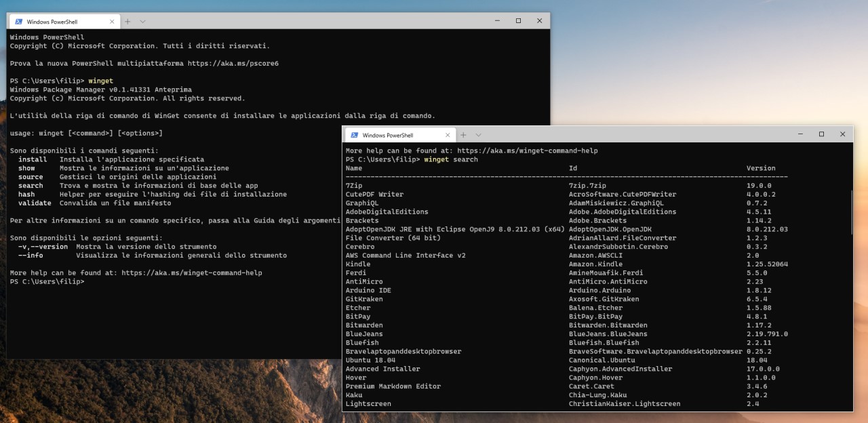Close the back PowerShell window

tap(540, 21)
